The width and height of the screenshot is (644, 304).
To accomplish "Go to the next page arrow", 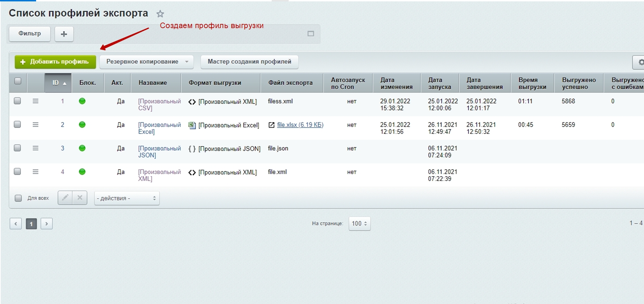I will pyautogui.click(x=46, y=224).
